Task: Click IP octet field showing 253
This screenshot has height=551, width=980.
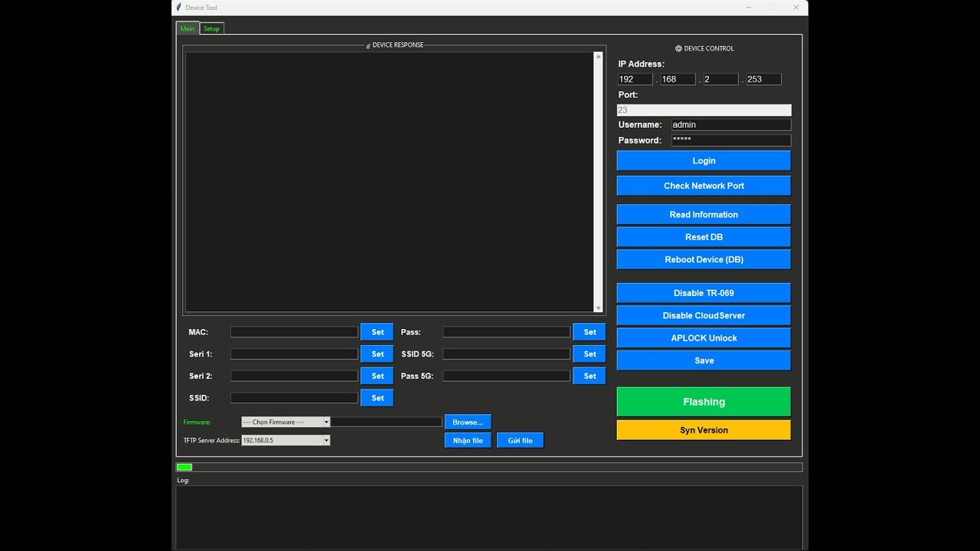Action: [x=763, y=79]
